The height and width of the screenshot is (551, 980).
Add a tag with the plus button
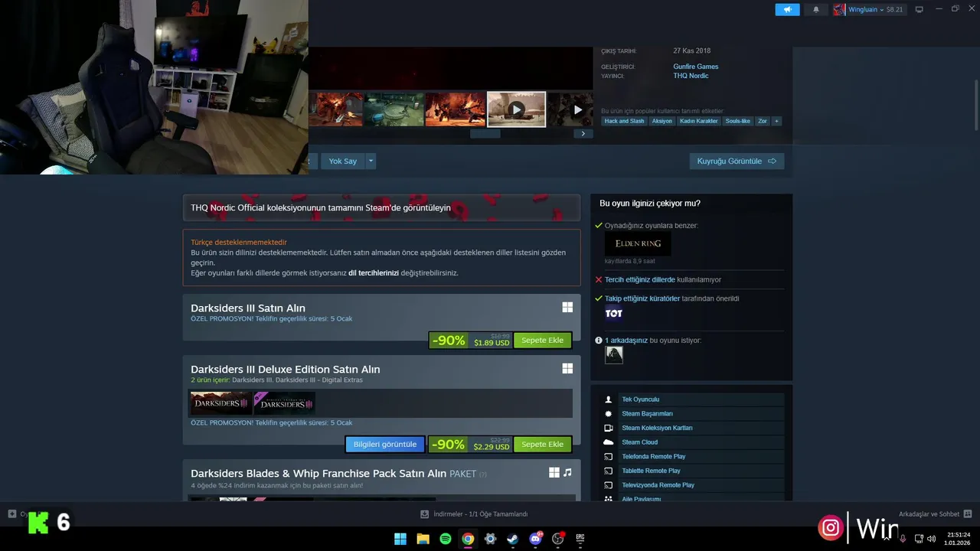[776, 121]
